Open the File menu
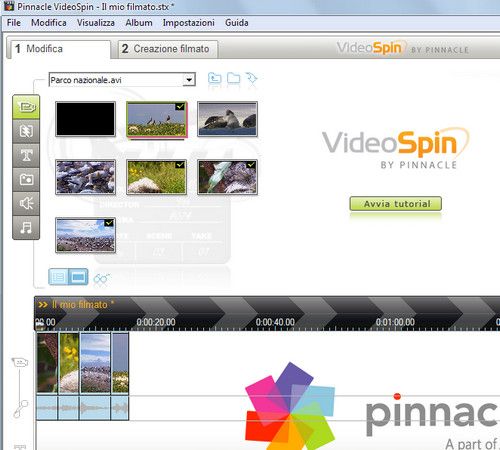 (x=14, y=23)
